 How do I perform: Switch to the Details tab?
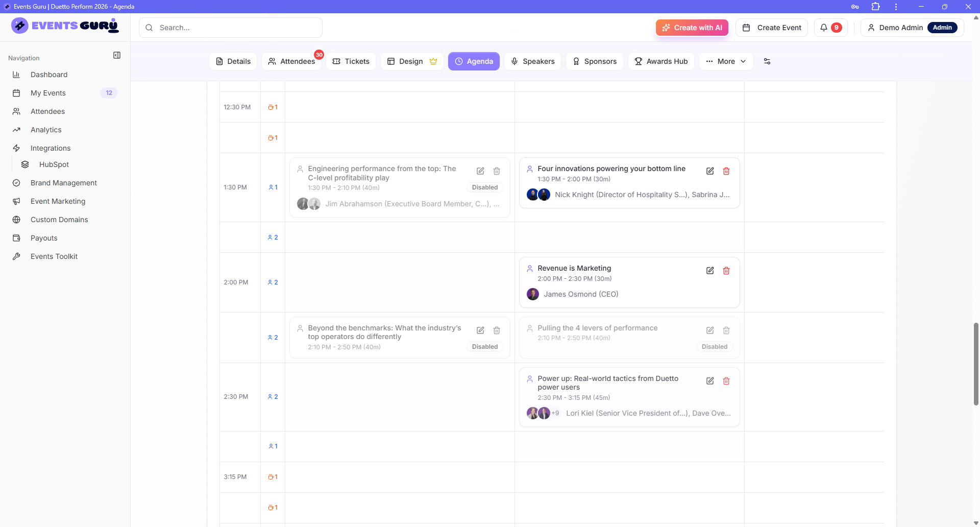[x=233, y=61]
